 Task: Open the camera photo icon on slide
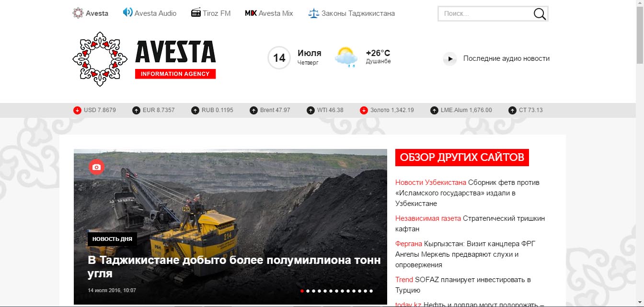pyautogui.click(x=96, y=167)
